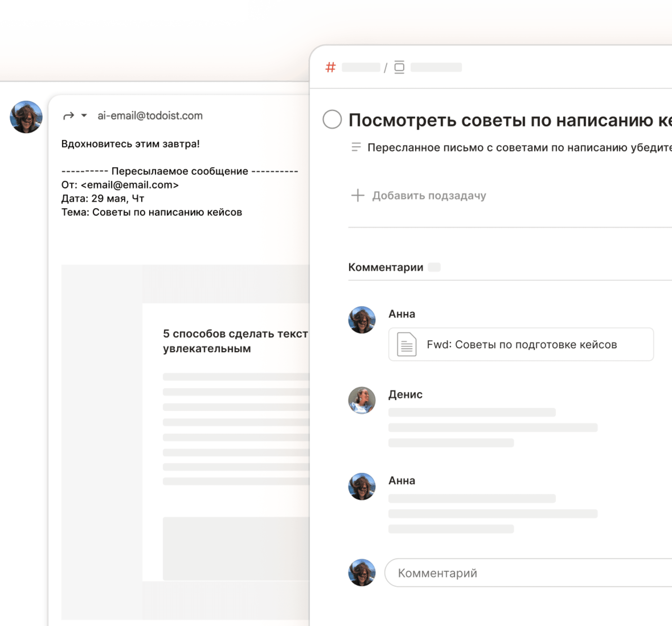Click the sender avatar in the email
The width and height of the screenshot is (672, 626).
pos(26,117)
